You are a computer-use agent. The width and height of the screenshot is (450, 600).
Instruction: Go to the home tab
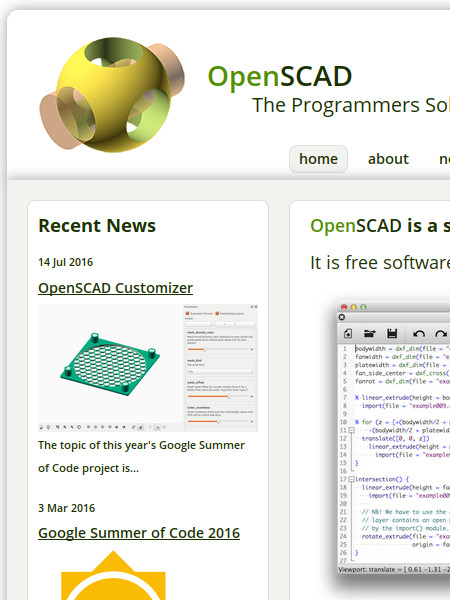click(x=318, y=159)
